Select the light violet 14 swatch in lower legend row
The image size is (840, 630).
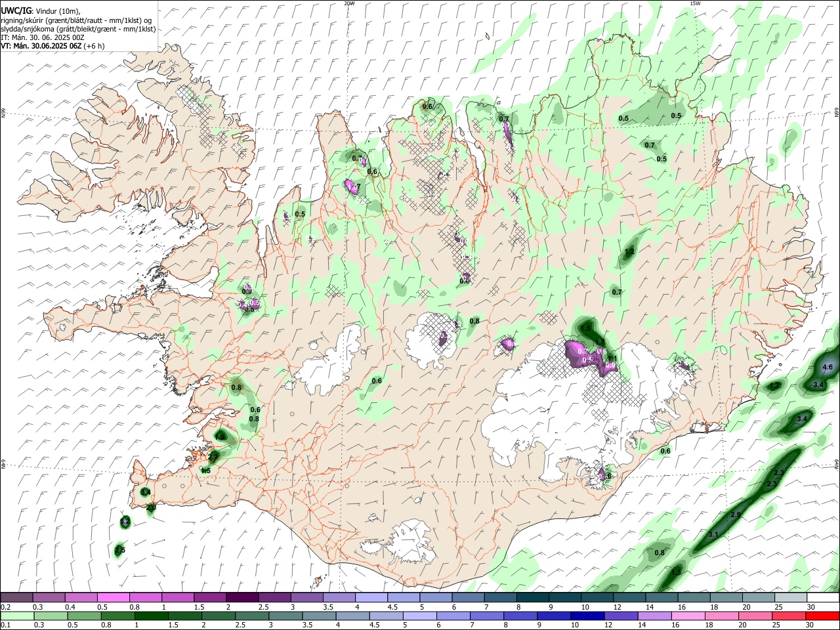(x=655, y=616)
